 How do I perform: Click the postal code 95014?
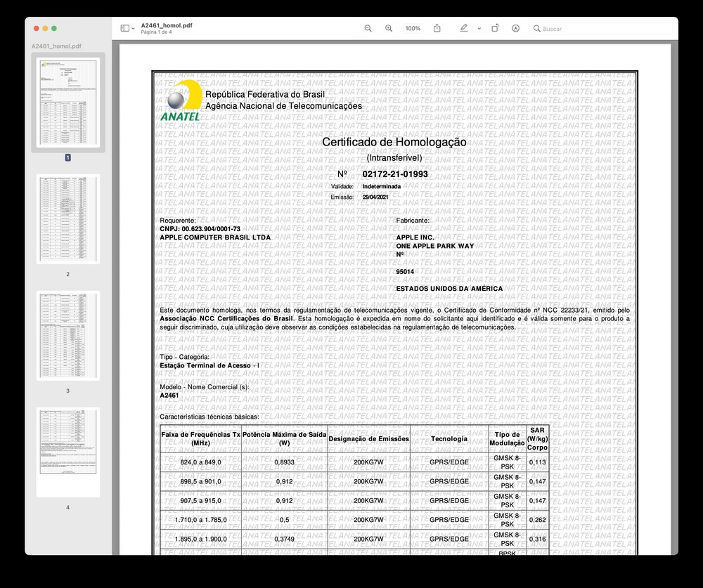click(405, 272)
